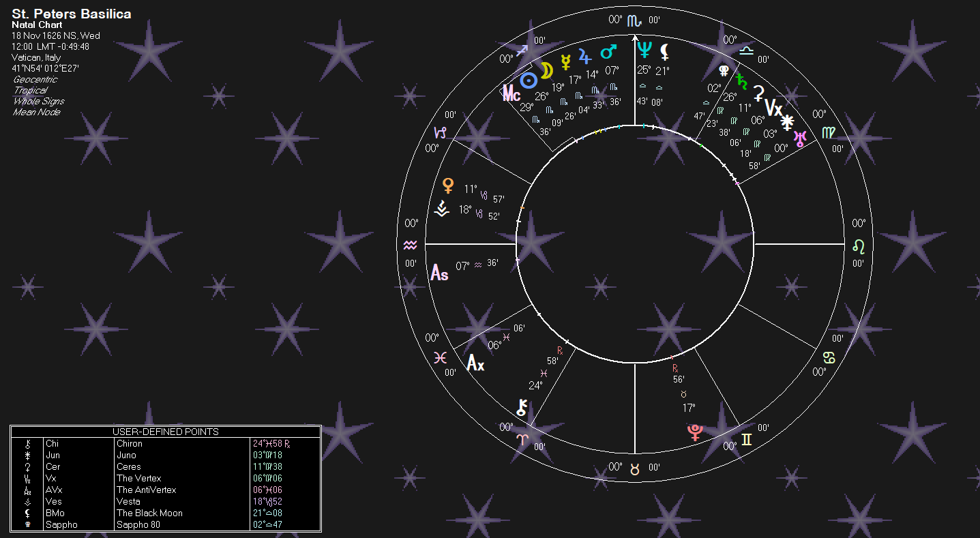This screenshot has width=980, height=538.
Task: Click the red Pluto glyph
Action: pos(695,432)
